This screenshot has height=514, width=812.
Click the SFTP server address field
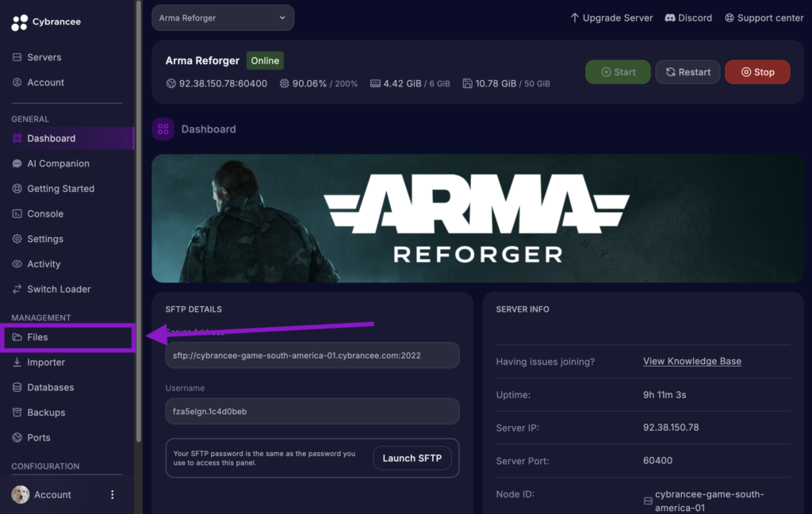click(312, 355)
